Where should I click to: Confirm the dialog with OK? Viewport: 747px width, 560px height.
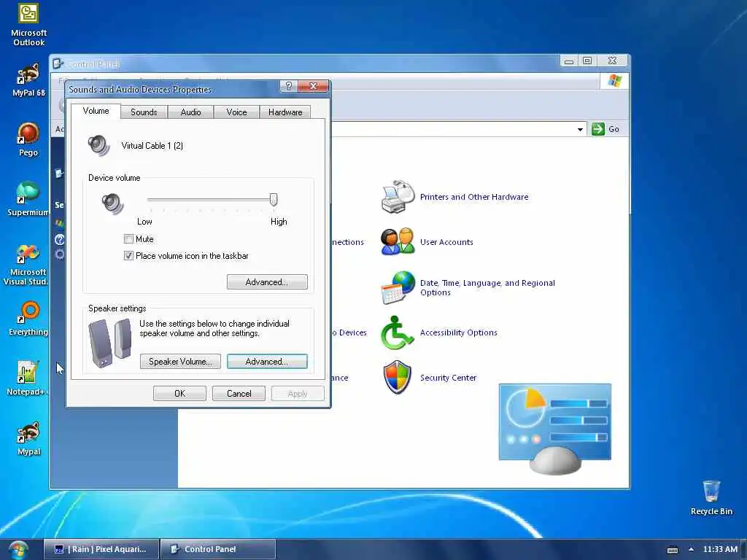point(179,393)
